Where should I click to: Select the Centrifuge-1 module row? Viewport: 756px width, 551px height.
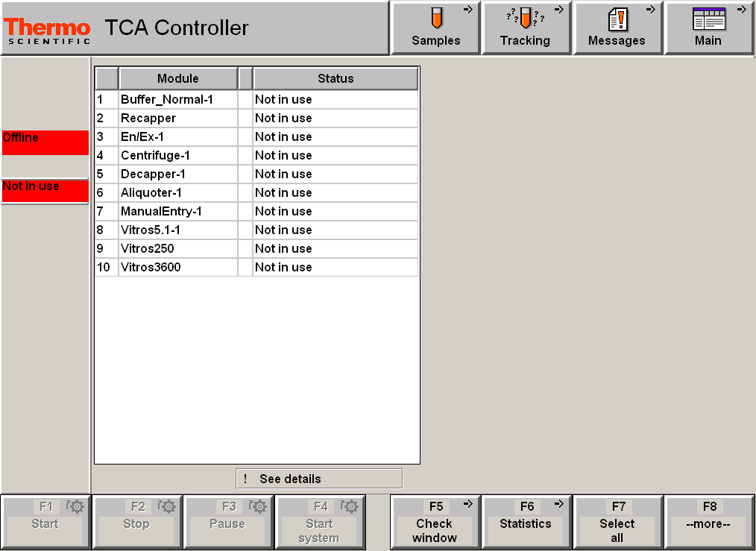(x=177, y=155)
